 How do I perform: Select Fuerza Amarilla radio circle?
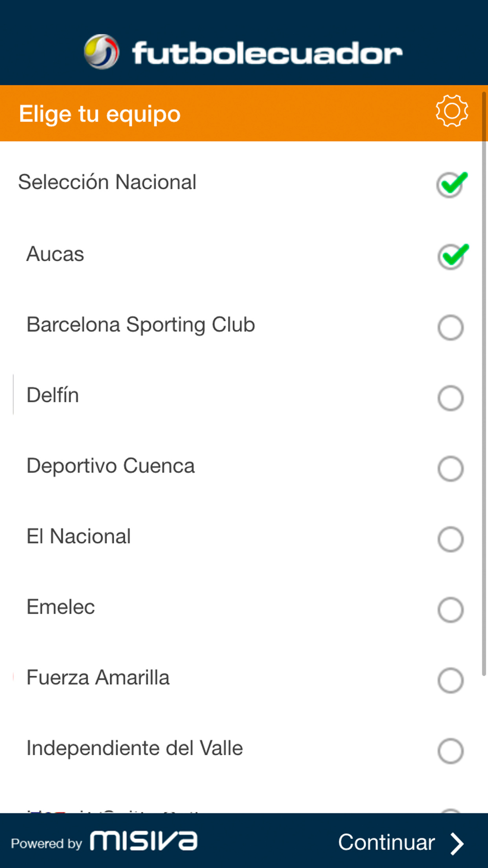[450, 681]
